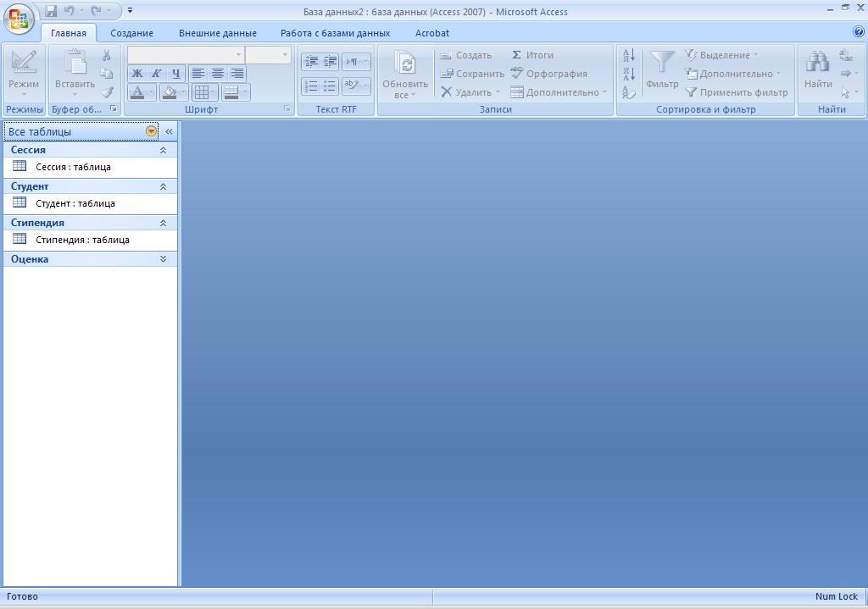Click Обновить все refresh button
868x609 pixels.
(x=405, y=75)
